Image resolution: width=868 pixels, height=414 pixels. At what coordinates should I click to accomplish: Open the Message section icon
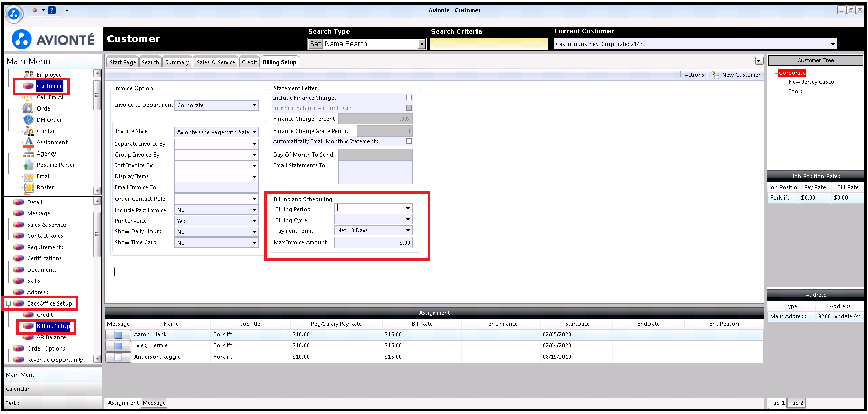point(19,213)
